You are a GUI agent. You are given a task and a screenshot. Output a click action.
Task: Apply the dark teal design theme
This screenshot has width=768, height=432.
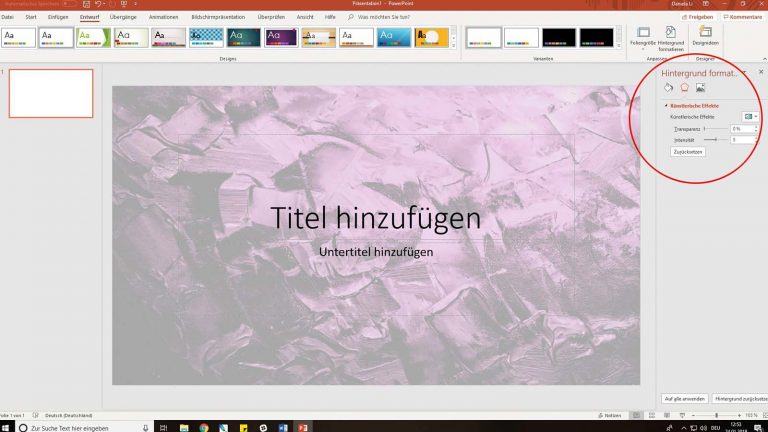(243, 38)
